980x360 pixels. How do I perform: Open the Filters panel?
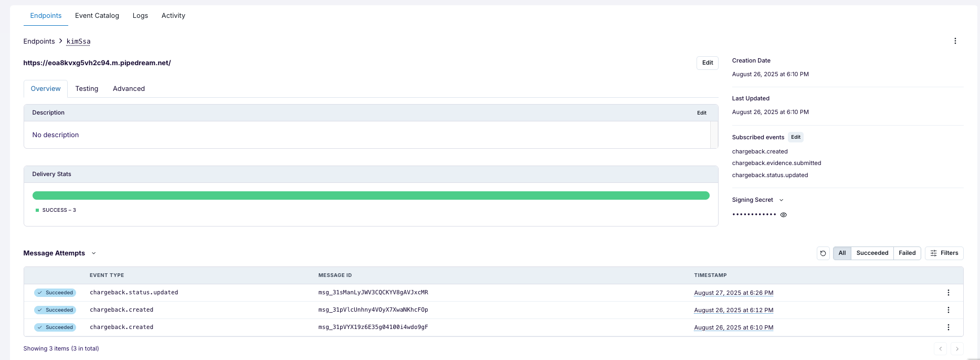944,253
